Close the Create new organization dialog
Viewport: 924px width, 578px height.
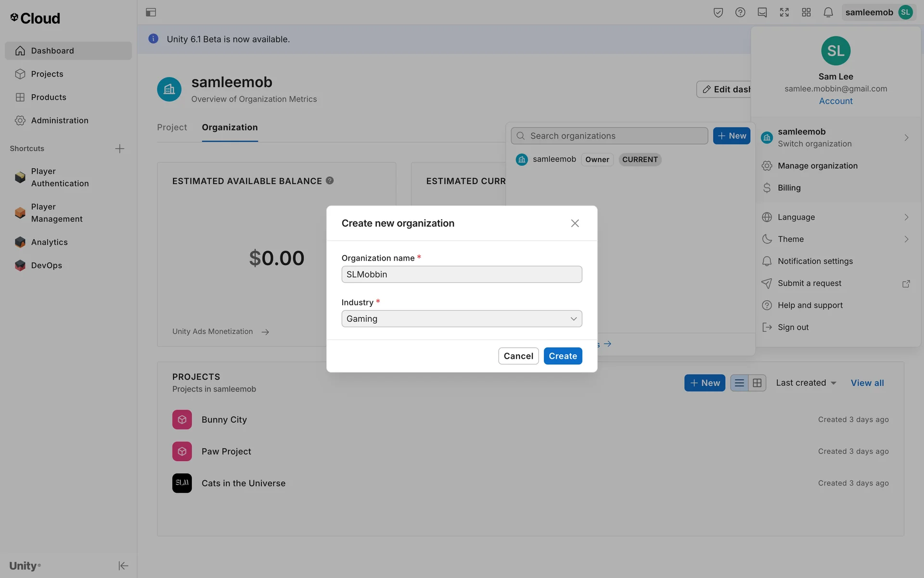575,223
